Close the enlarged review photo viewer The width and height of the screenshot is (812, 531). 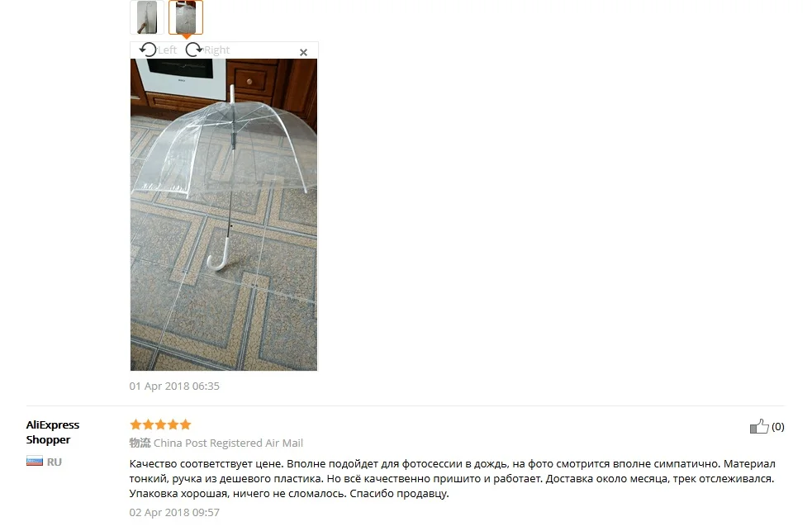303,52
